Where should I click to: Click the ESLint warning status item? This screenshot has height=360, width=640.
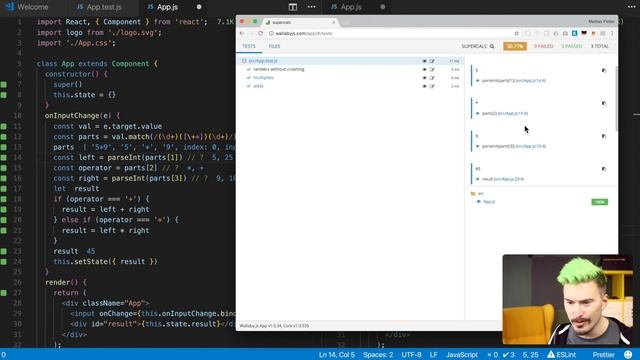pyautogui.click(x=562, y=355)
